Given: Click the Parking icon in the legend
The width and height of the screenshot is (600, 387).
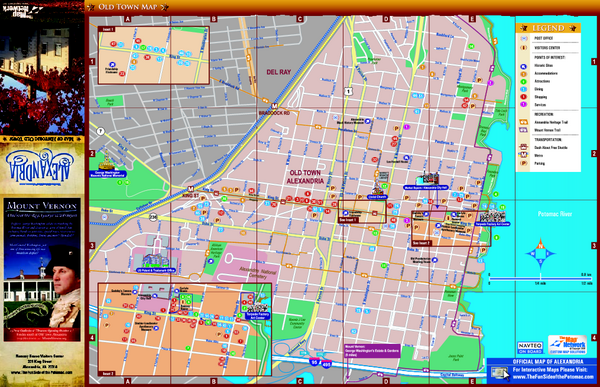Looking at the screenshot, I should point(523,163).
